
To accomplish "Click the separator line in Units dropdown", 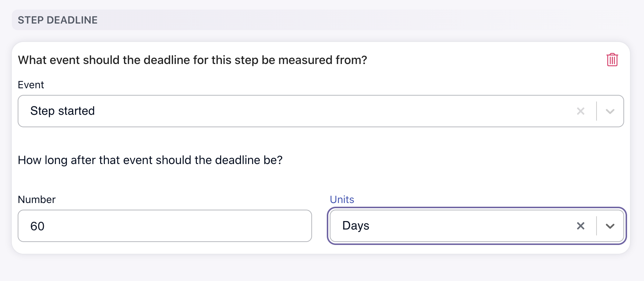I will (x=597, y=226).
